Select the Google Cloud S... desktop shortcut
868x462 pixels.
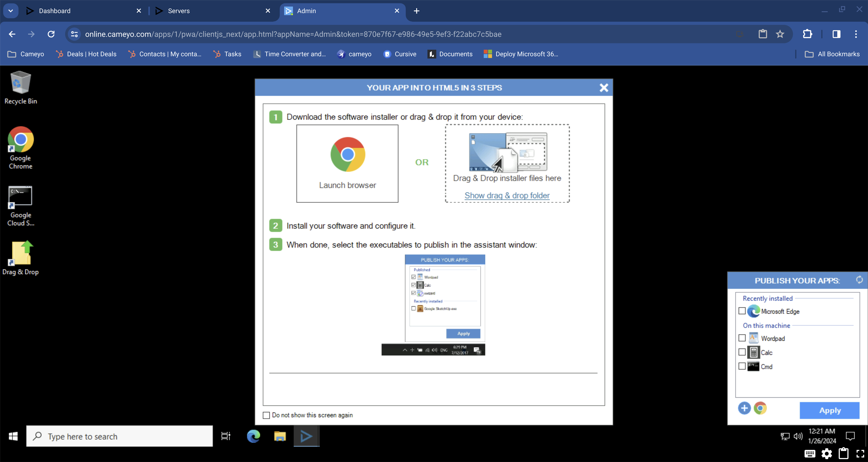(21, 206)
